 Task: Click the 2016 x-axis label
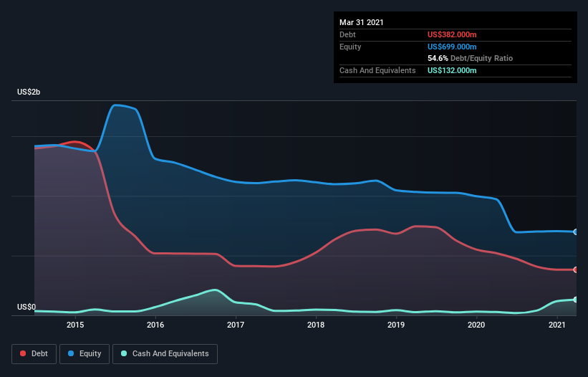click(155, 325)
